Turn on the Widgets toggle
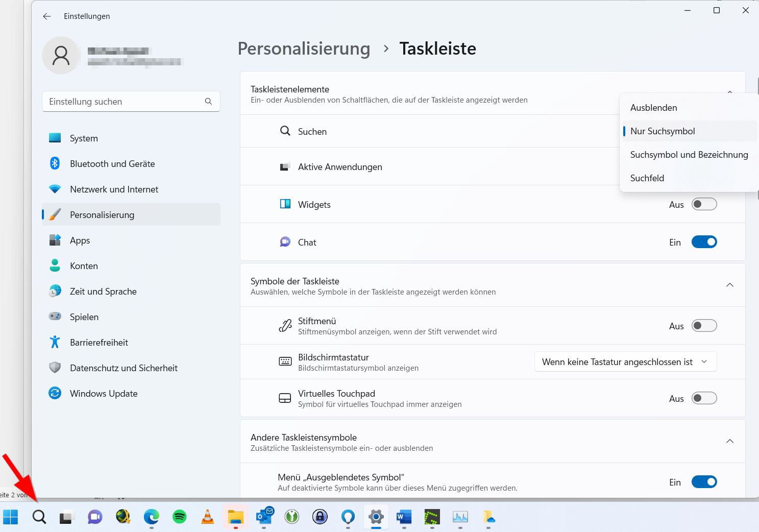 pyautogui.click(x=704, y=204)
